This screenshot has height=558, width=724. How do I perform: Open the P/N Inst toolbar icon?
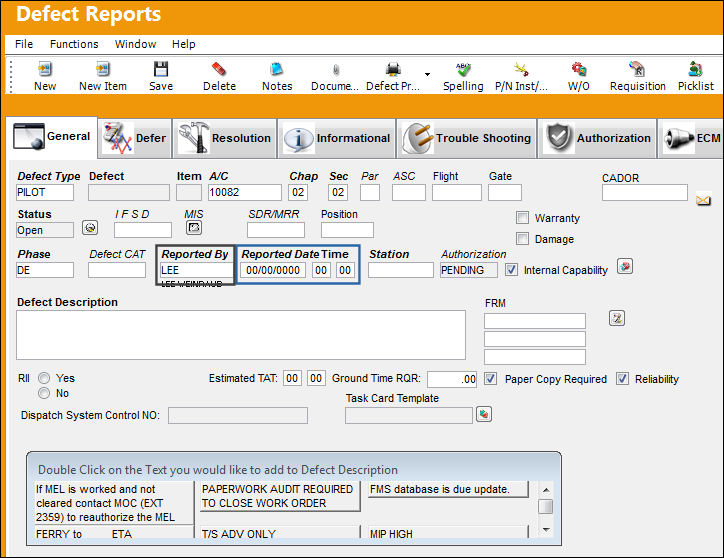[521, 69]
